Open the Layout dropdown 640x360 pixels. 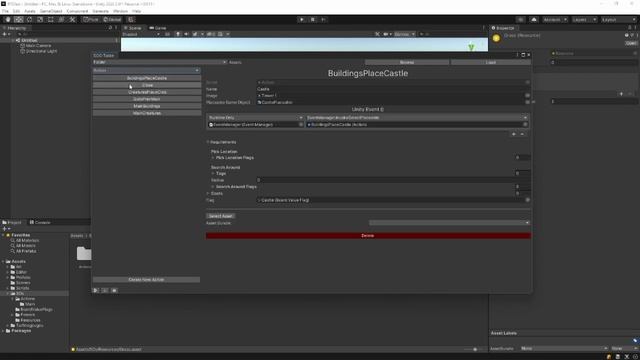619,20
